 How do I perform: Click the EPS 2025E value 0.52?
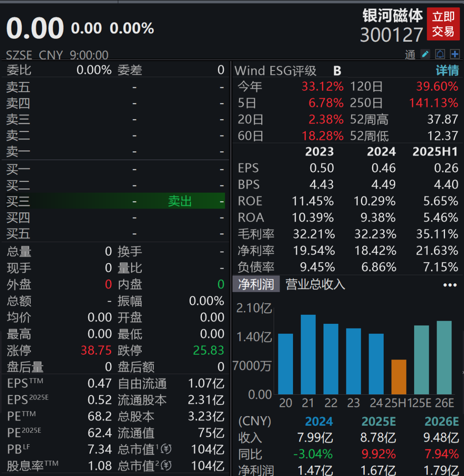pos(100,400)
